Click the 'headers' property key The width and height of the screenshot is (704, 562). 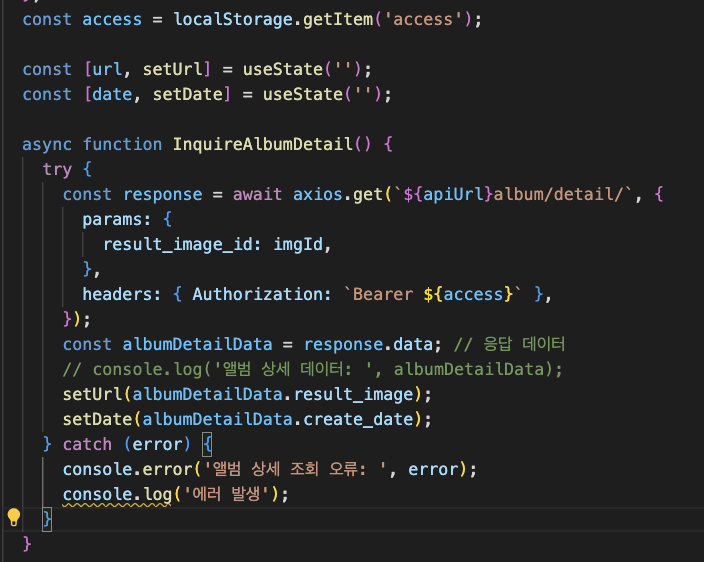117,294
